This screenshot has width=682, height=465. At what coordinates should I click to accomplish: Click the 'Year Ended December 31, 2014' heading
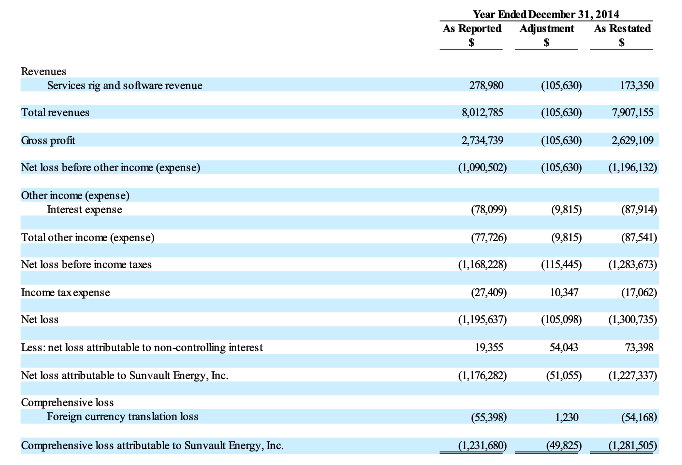546,14
